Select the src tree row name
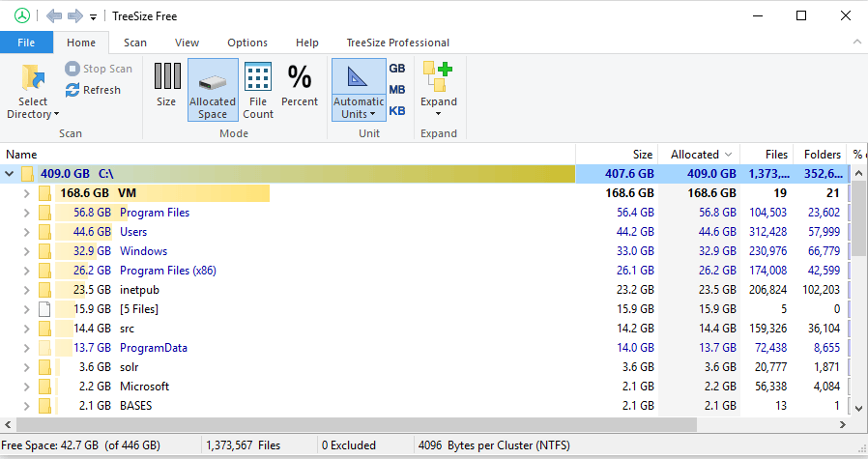Viewport: 868px width, 459px height. [x=127, y=329]
